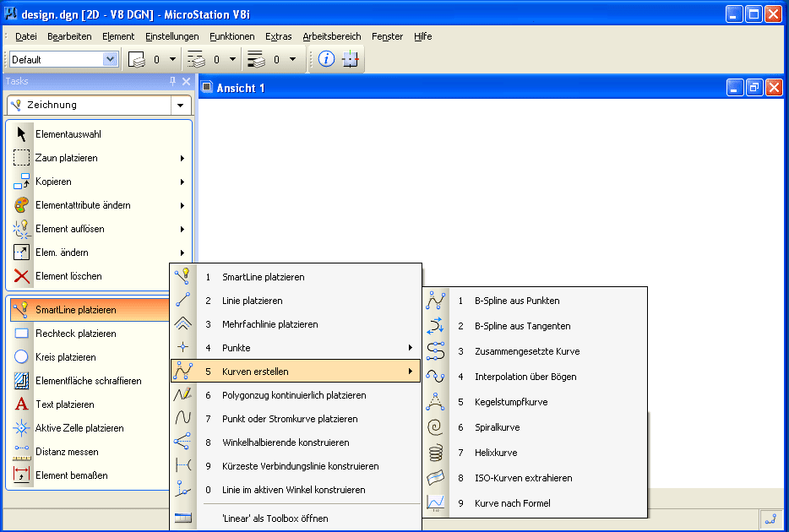
Task: Pin the Tasks panel with pushpin
Action: tap(172, 81)
